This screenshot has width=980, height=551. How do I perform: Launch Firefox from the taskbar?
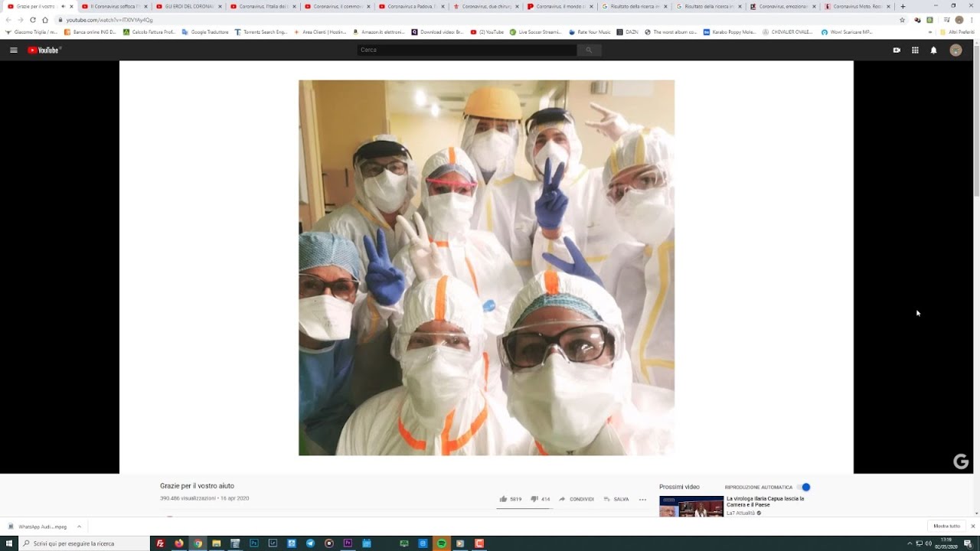click(179, 543)
